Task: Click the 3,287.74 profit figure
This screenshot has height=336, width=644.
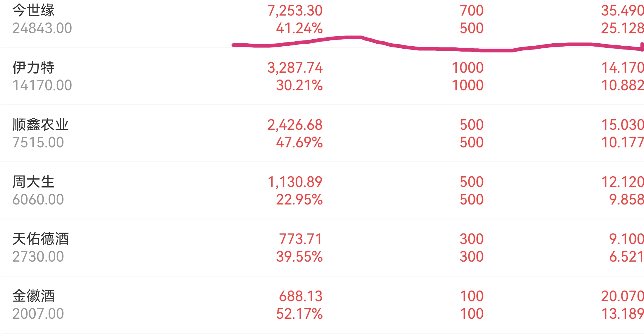Action: 295,68
